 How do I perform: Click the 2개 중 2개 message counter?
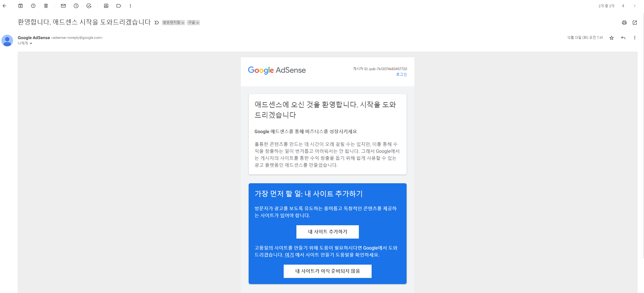(x=606, y=6)
